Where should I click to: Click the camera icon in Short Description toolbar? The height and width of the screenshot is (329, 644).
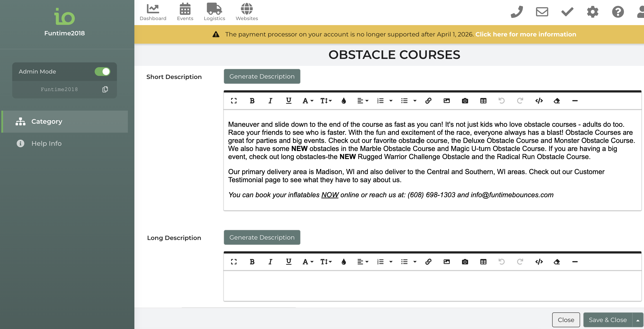pyautogui.click(x=465, y=101)
